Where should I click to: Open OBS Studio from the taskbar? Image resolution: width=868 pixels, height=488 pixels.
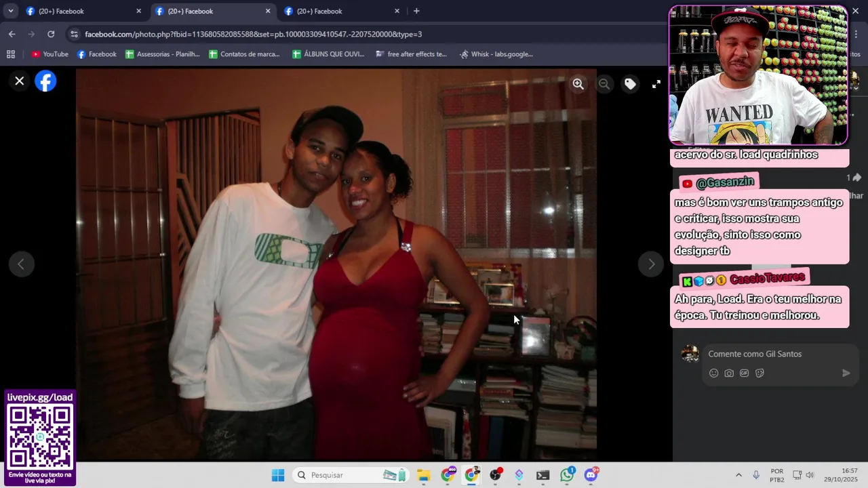pyautogui.click(x=496, y=475)
